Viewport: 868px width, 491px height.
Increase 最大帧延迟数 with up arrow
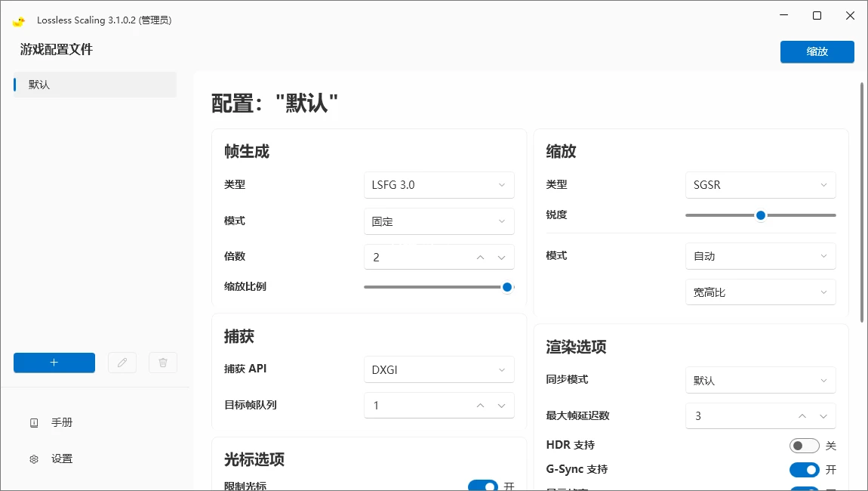tap(802, 416)
